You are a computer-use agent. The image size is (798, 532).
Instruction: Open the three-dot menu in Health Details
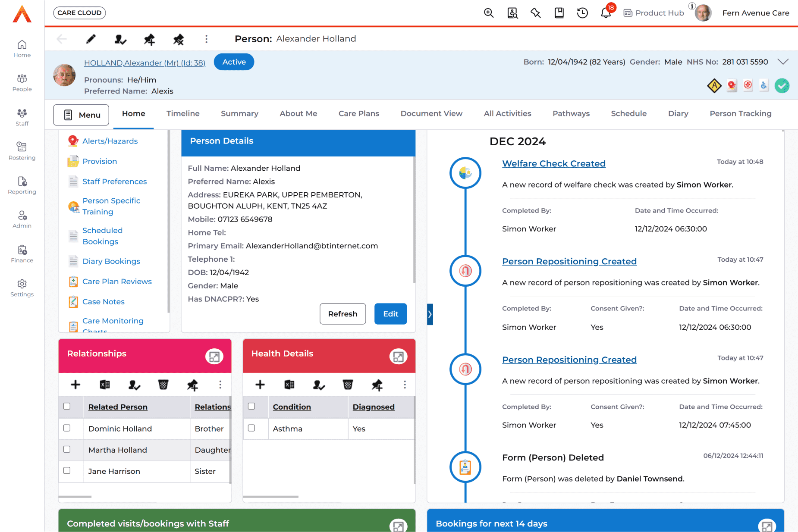coord(405,385)
